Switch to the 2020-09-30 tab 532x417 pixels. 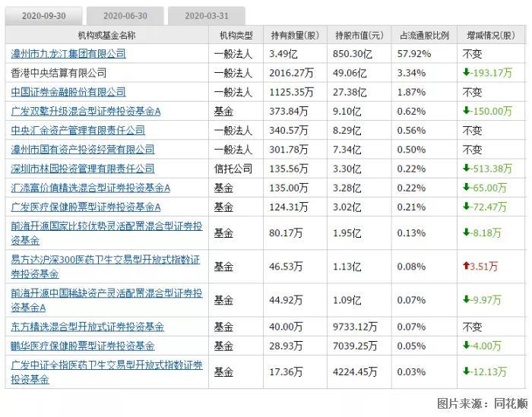pos(43,16)
